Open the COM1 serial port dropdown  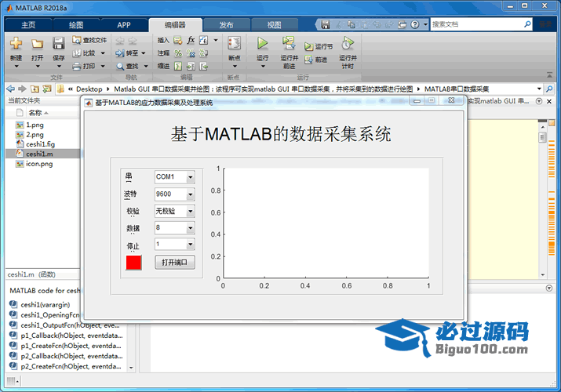[191, 177]
